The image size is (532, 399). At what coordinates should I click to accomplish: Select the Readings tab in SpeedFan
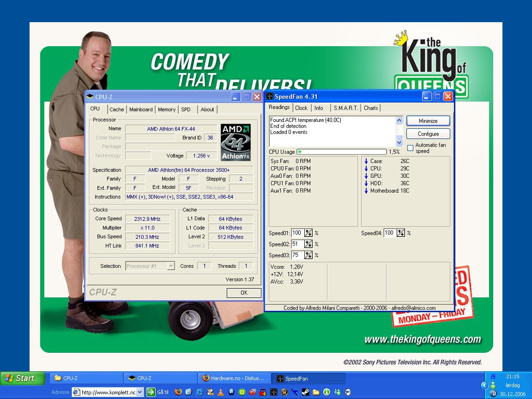(279, 107)
